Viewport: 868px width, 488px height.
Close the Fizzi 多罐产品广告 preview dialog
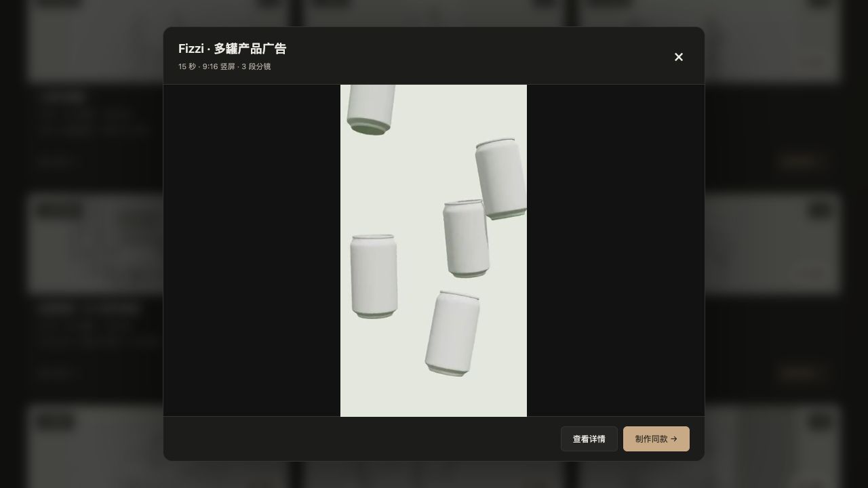pyautogui.click(x=678, y=57)
